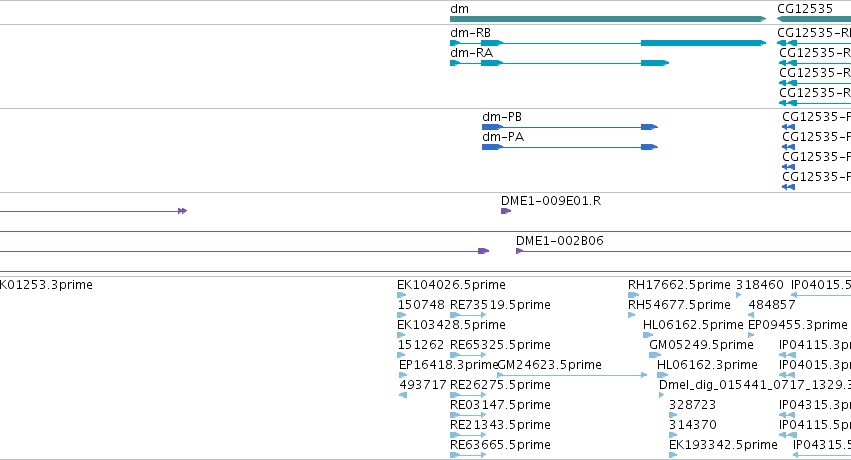Click the dm-PB protein label

501,117
